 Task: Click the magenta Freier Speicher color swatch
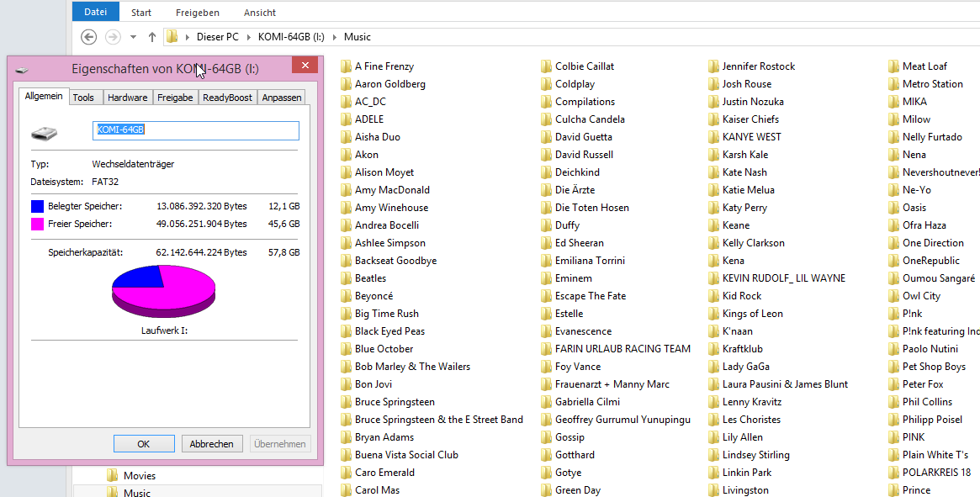(x=38, y=224)
